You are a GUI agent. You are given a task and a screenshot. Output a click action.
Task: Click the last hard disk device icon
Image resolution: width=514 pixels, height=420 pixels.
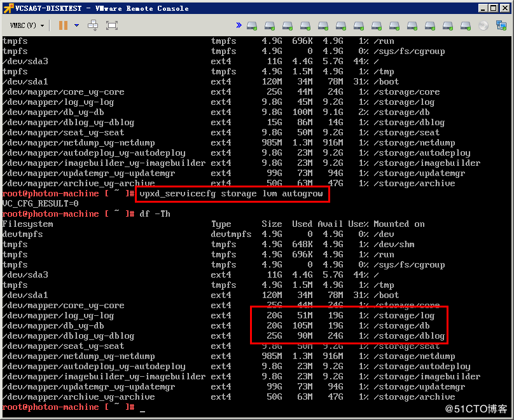pyautogui.click(x=466, y=25)
